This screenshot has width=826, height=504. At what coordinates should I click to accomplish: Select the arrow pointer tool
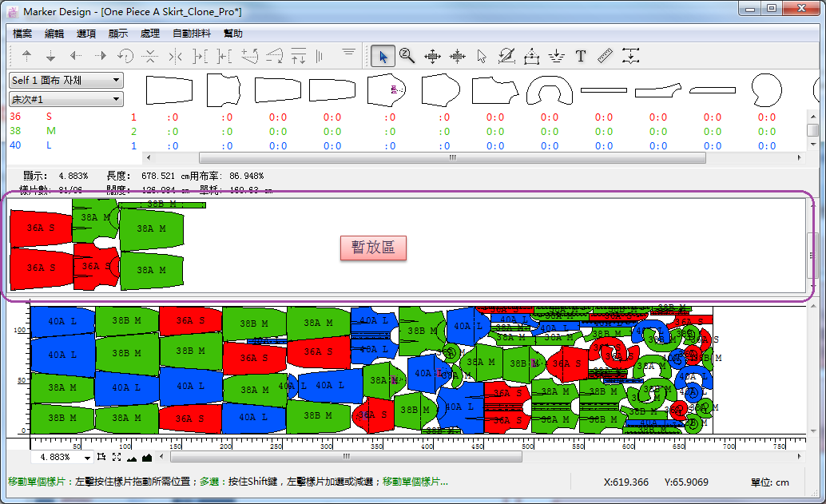tap(383, 56)
